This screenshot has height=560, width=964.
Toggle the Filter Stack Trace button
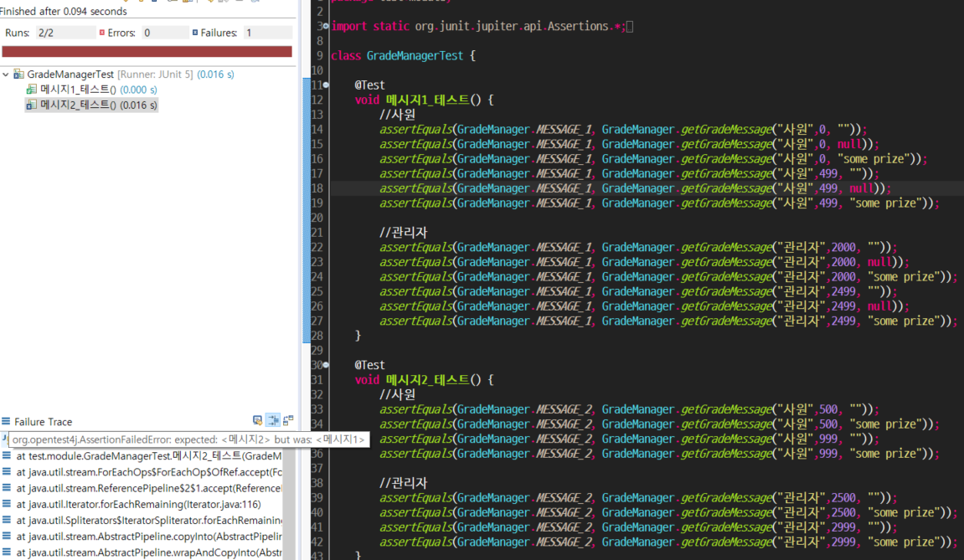tap(273, 420)
